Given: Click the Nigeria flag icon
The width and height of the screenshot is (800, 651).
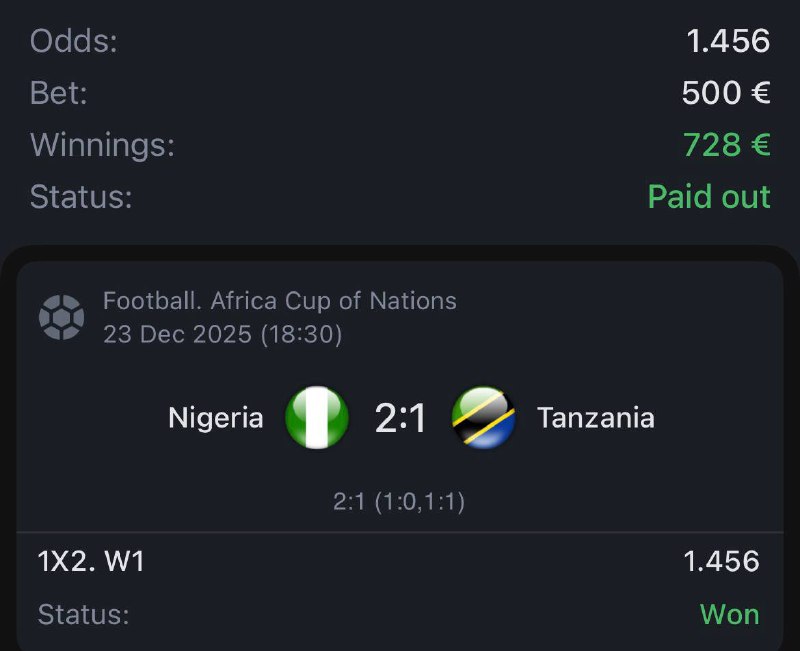Looking at the screenshot, I should (x=317, y=417).
